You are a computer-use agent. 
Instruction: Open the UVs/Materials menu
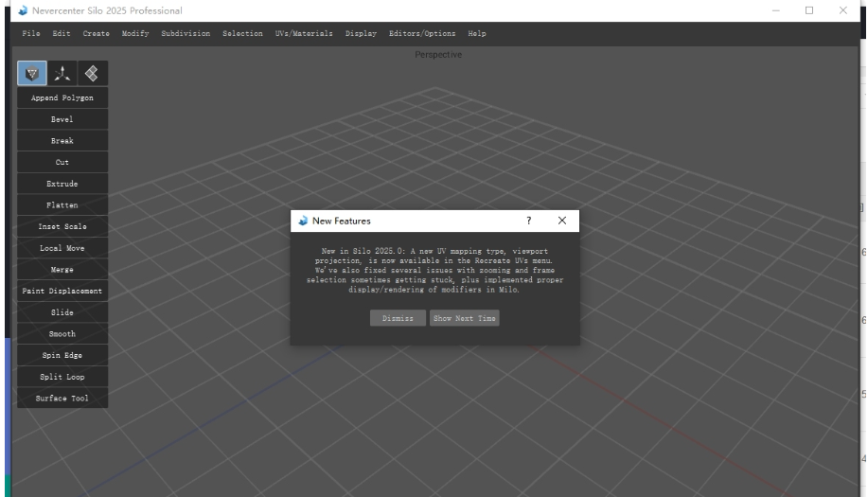(304, 34)
